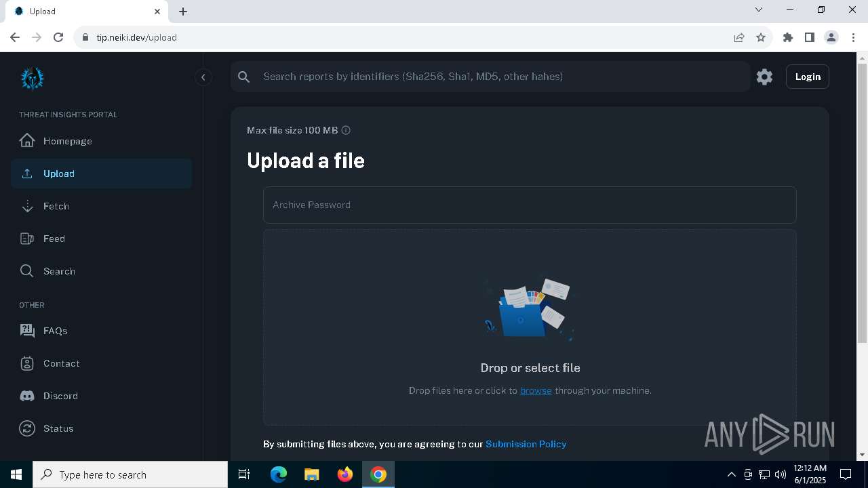Image resolution: width=868 pixels, height=488 pixels.
Task: Open Fetch page in sidebar
Action: click(101, 206)
